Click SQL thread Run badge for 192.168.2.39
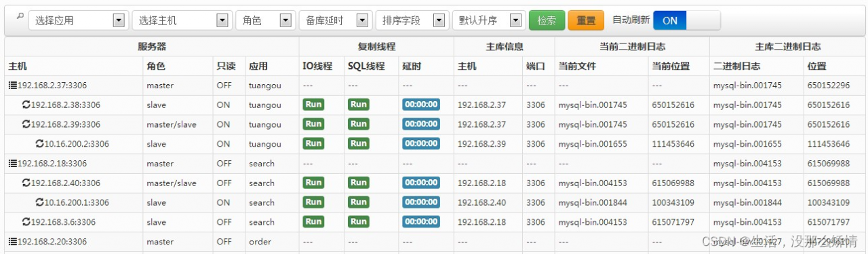Viewport: 868px width, 254px height. 359,124
